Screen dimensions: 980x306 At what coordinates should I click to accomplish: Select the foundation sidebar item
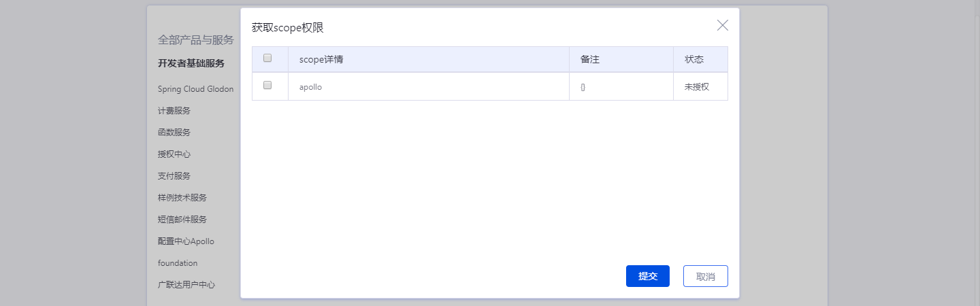tap(178, 263)
